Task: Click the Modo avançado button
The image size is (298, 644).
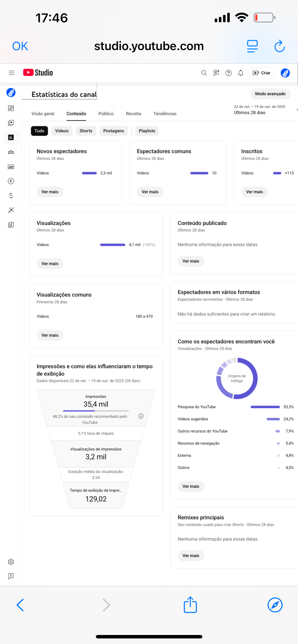Action: (270, 94)
